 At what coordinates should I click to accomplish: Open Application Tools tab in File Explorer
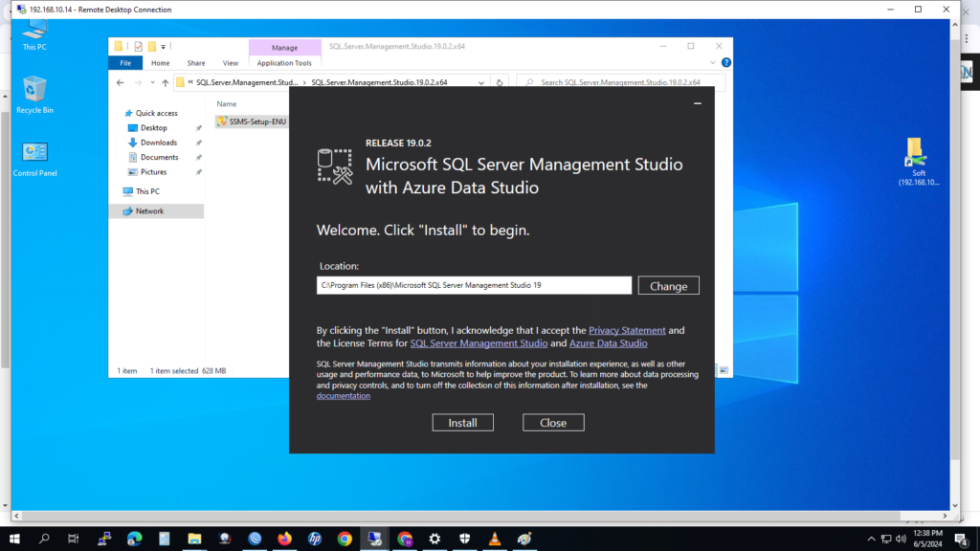click(283, 63)
